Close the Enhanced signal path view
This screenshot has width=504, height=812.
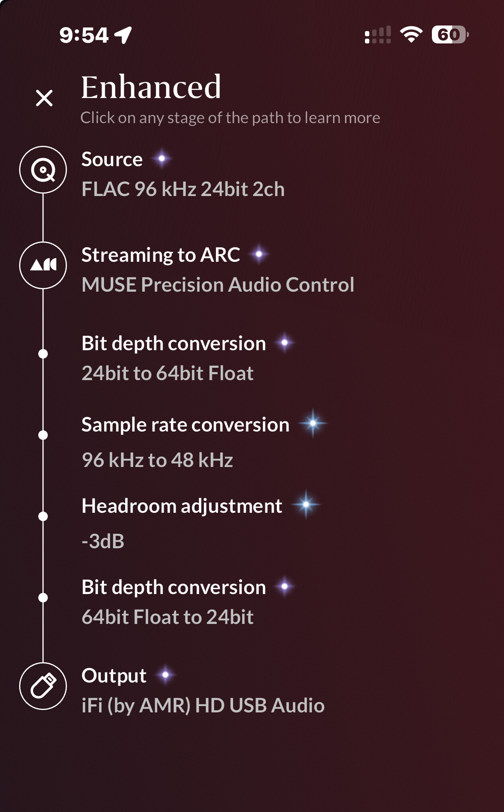click(x=44, y=98)
